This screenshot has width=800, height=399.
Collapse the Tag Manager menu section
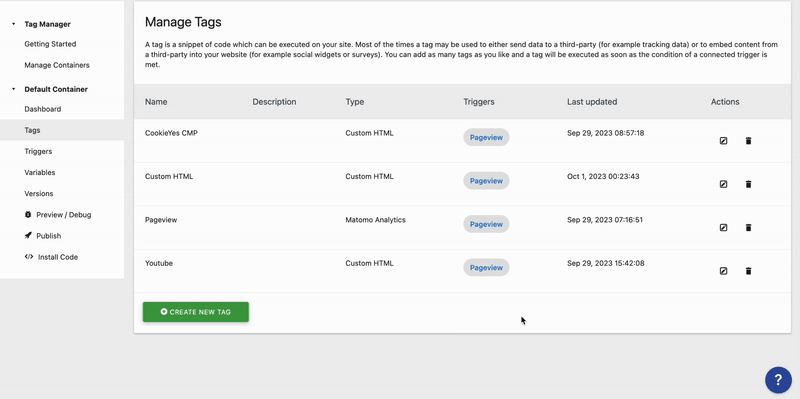pos(14,24)
